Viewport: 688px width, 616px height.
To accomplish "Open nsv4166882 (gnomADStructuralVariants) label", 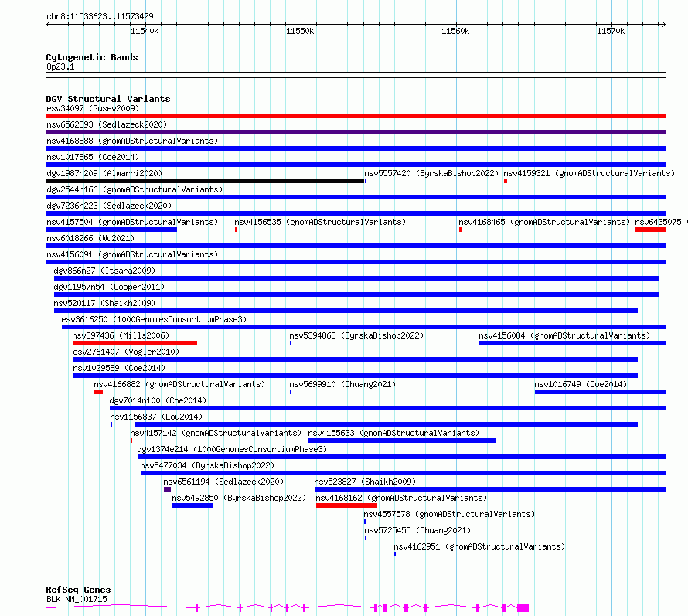I will [179, 384].
